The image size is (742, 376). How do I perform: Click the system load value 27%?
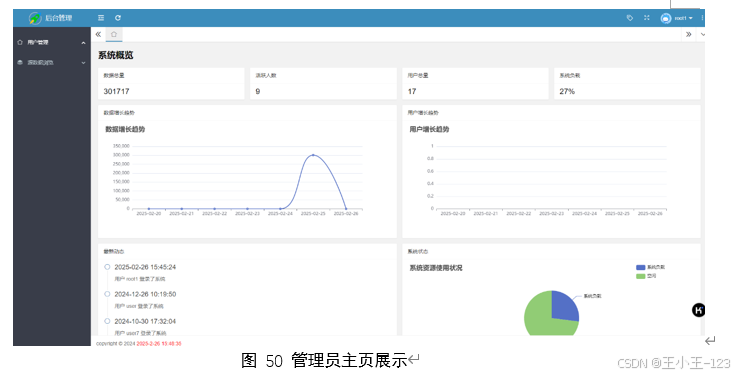coord(567,91)
